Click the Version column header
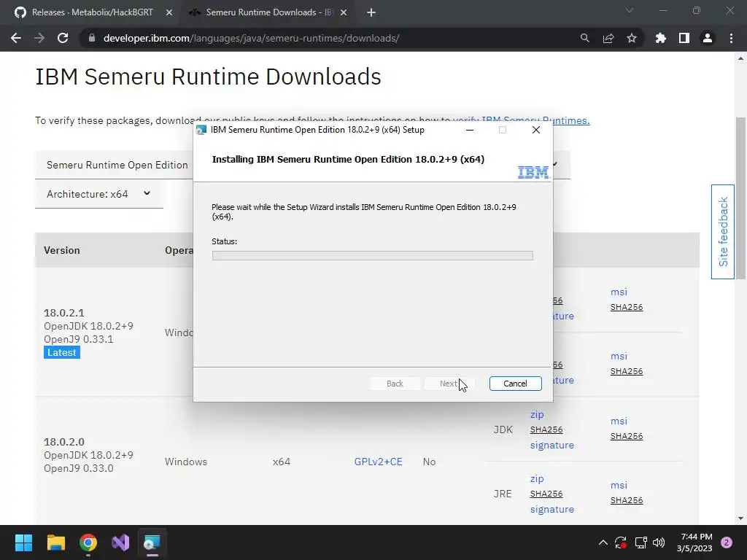 tap(62, 250)
